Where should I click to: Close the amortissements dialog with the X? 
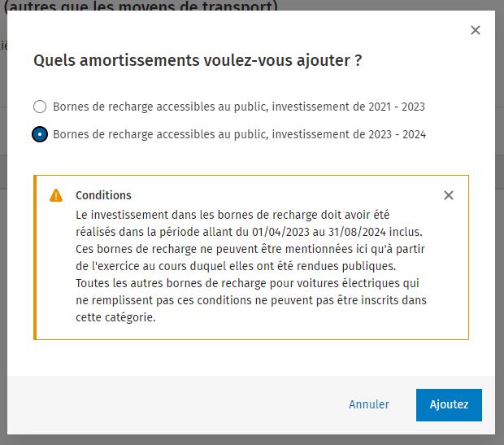(476, 30)
